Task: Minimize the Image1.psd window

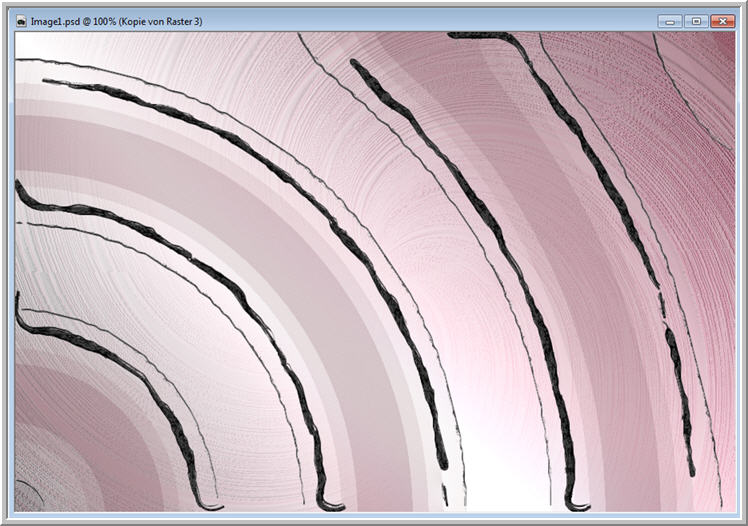Action: click(670, 21)
